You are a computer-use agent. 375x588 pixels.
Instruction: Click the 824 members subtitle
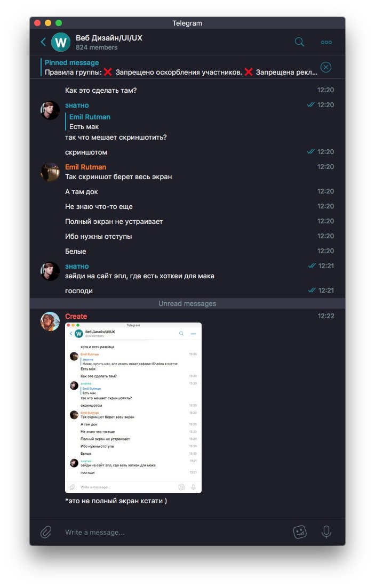97,47
